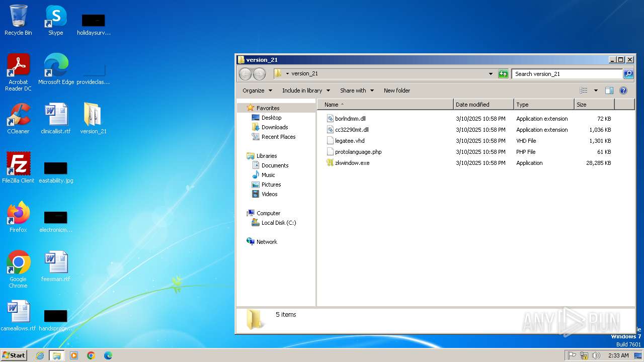This screenshot has width=644, height=362.
Task: Open Pictures library
Action: (271, 185)
